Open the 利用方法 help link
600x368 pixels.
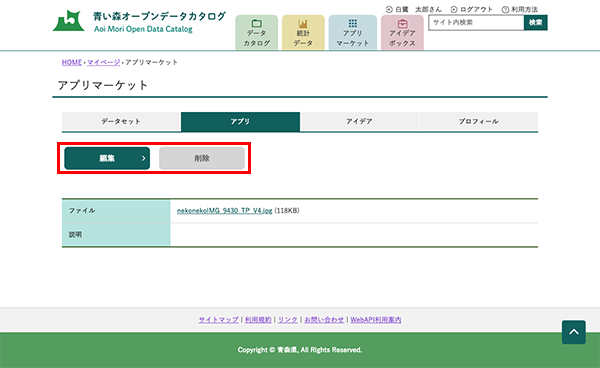pyautogui.click(x=520, y=9)
